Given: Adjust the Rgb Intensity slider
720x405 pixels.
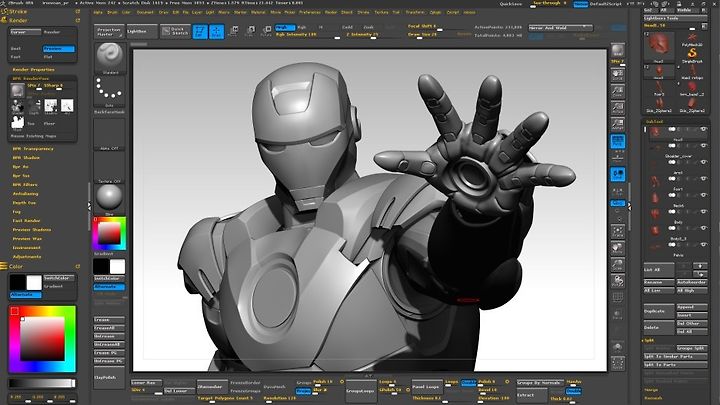Looking at the screenshot, I should (308, 35).
